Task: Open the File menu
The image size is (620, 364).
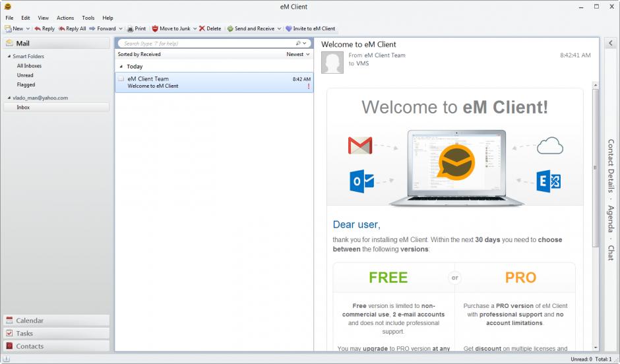Action: (9, 18)
